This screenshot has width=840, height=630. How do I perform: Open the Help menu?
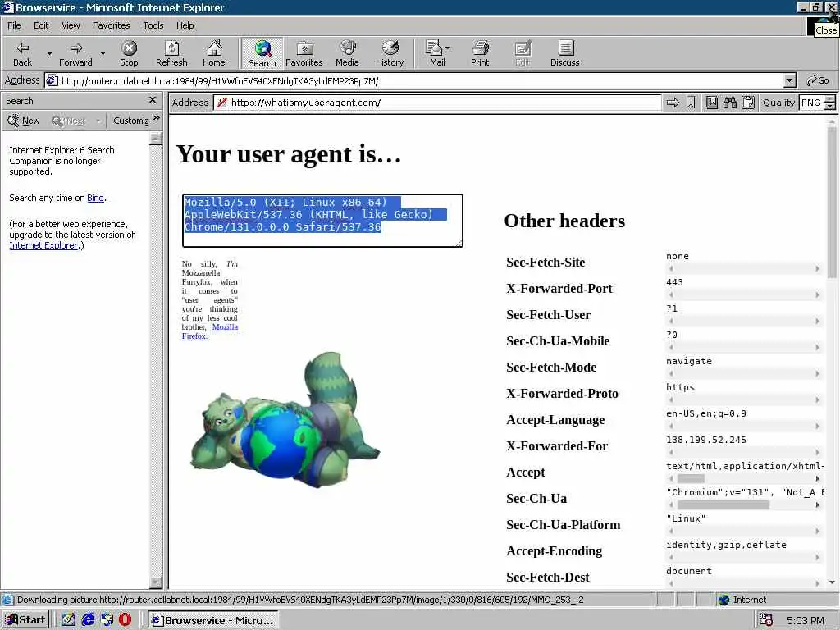click(x=185, y=25)
